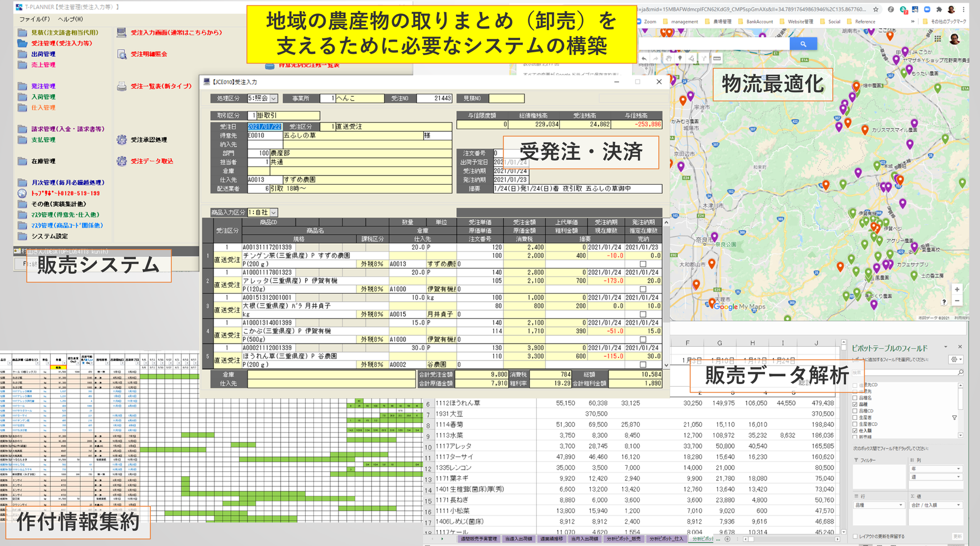This screenshot has height=546, width=980.
Task: Open the 商品入力区分 dropdown
Action: pyautogui.click(x=274, y=213)
